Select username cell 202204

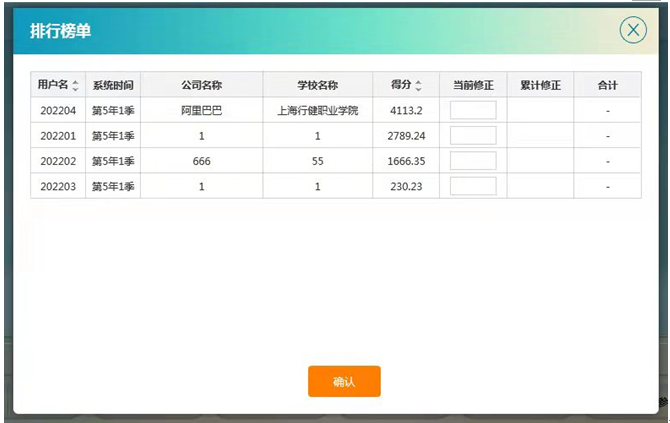(58, 110)
